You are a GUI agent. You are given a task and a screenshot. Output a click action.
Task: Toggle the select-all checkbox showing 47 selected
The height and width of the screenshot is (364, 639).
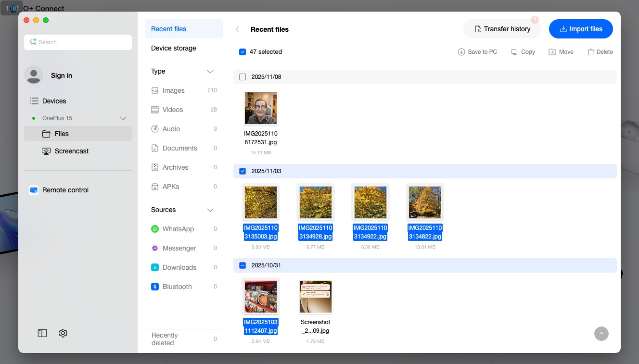(x=243, y=52)
